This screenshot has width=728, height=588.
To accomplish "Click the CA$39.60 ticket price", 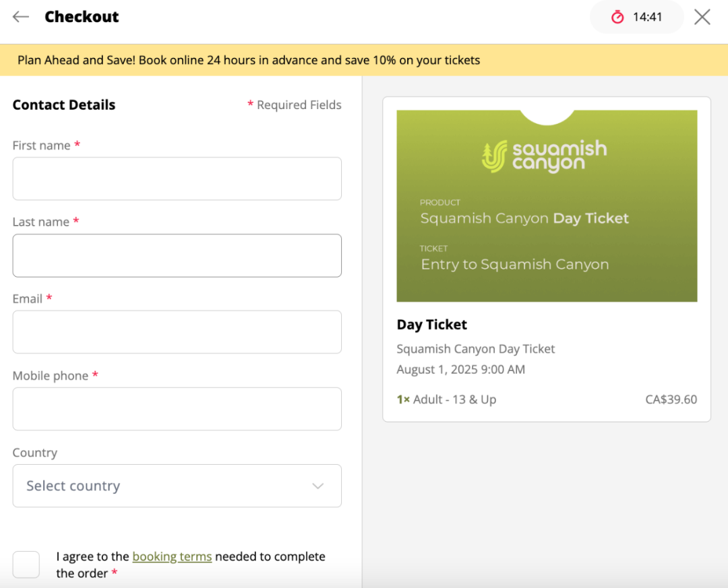I will tap(671, 399).
